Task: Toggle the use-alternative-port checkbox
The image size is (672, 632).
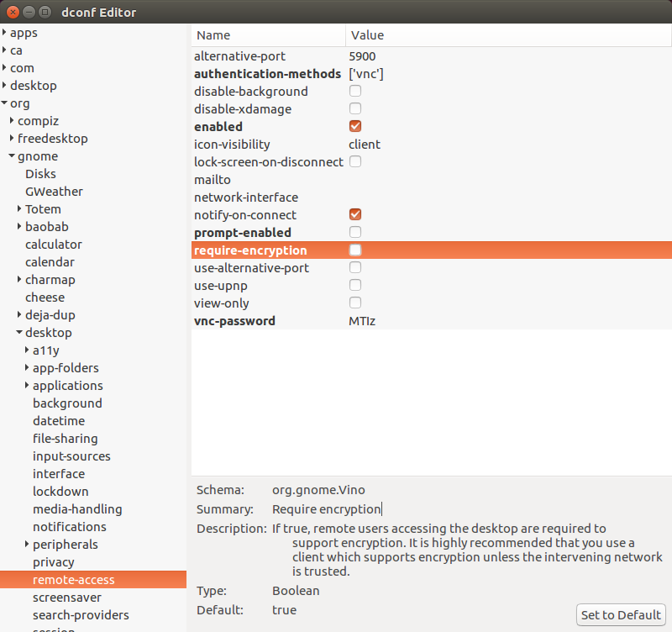Action: point(354,267)
